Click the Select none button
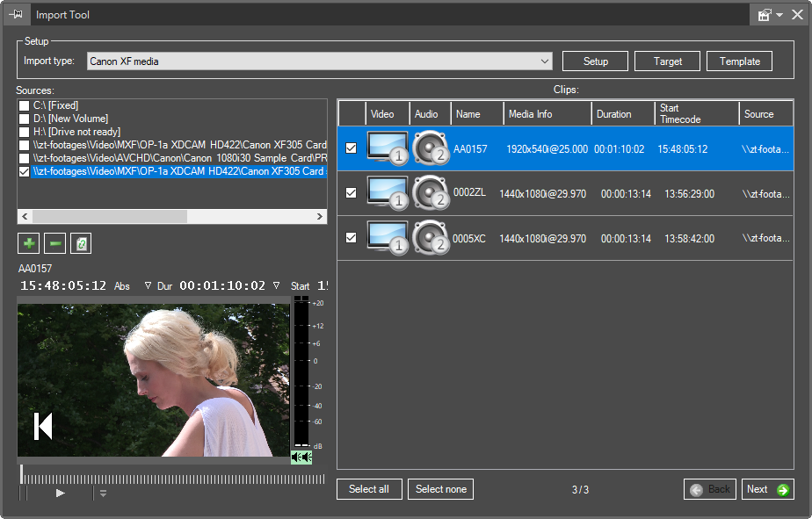Screen dimensions: 812x519 tap(440, 489)
